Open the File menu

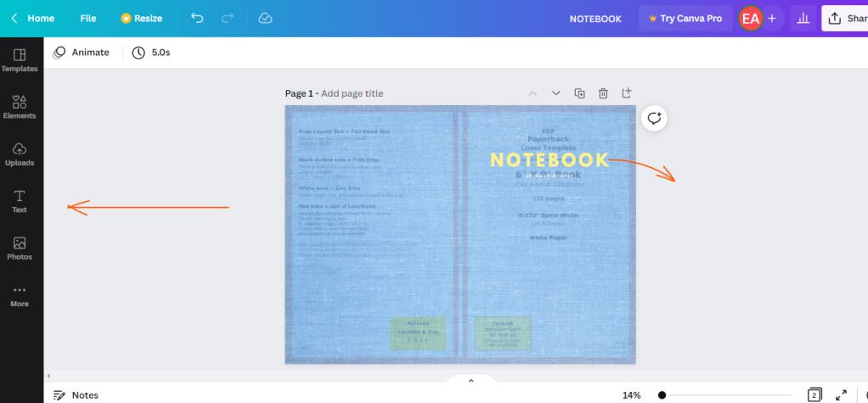tap(88, 18)
